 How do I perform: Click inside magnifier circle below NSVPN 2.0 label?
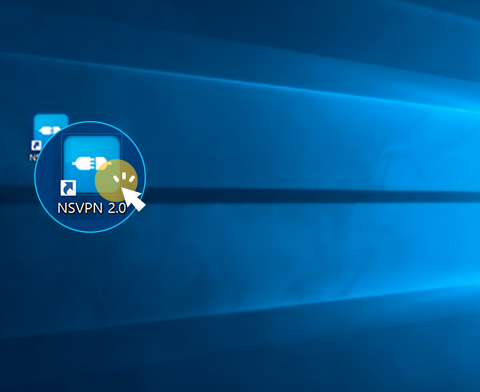point(90,224)
